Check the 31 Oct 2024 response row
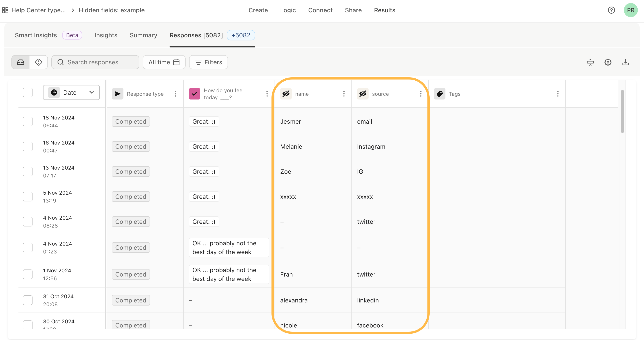Image resolution: width=644 pixels, height=340 pixels. coord(27,300)
